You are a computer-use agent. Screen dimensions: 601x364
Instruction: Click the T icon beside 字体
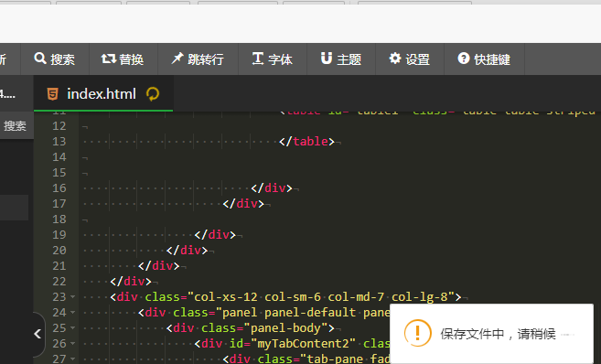point(258,59)
